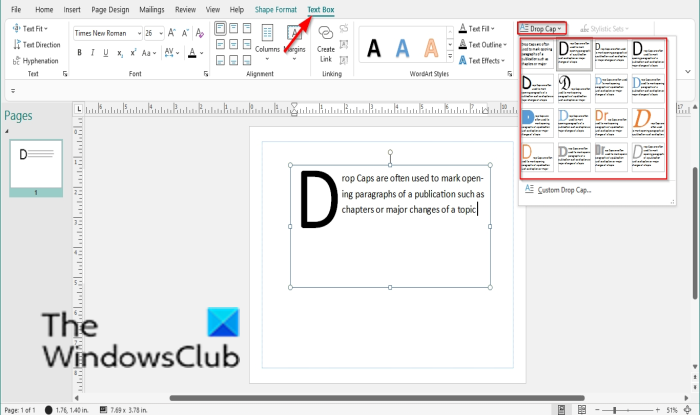Select the blue filled square drop cap
Screen dimensions: 700x415
coord(538,123)
